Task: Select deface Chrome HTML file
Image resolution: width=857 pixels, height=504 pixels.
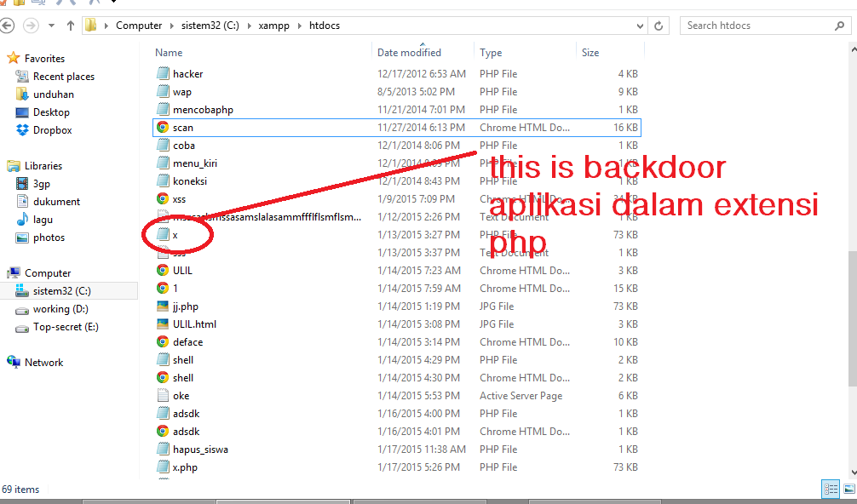Action: [398, 342]
